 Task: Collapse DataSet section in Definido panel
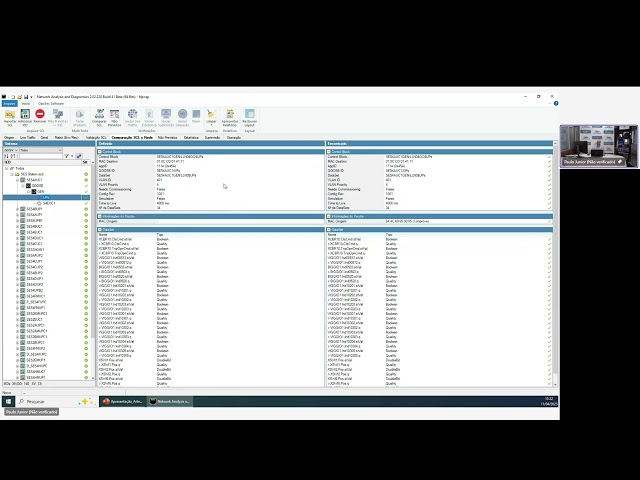(x=100, y=230)
